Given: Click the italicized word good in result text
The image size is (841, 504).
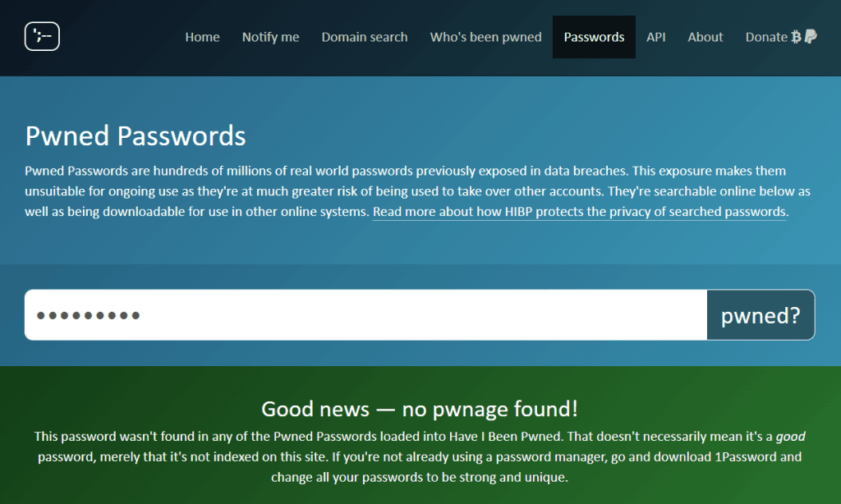Looking at the screenshot, I should click(789, 437).
